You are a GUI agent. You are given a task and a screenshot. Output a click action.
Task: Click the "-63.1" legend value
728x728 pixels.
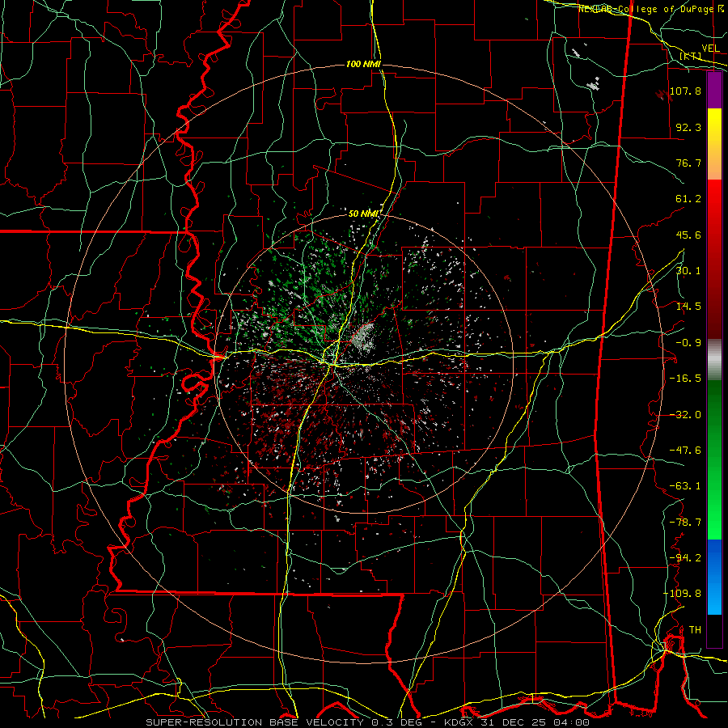685,486
